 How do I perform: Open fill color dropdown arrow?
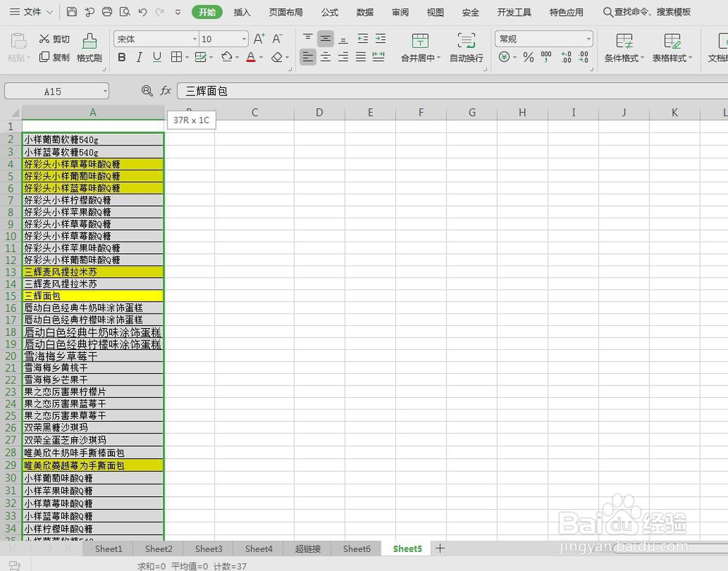(x=237, y=57)
